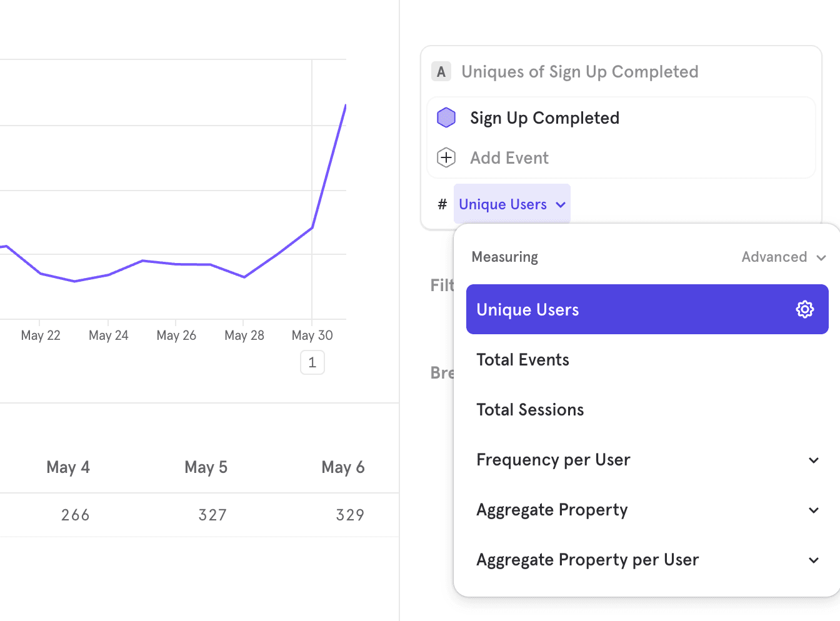The image size is (840, 621).
Task: Click the purple hexagon event icon
Action: point(446,117)
